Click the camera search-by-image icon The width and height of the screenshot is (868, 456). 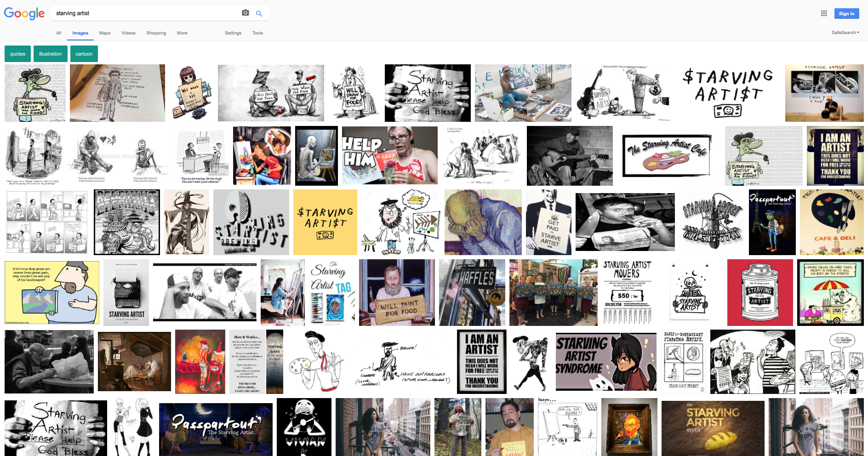[246, 13]
